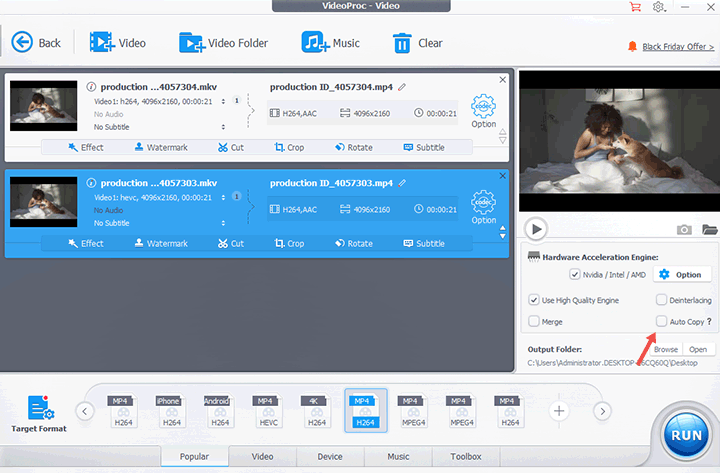
Task: Move production ...4057303.mkv up in list
Action: point(503,228)
